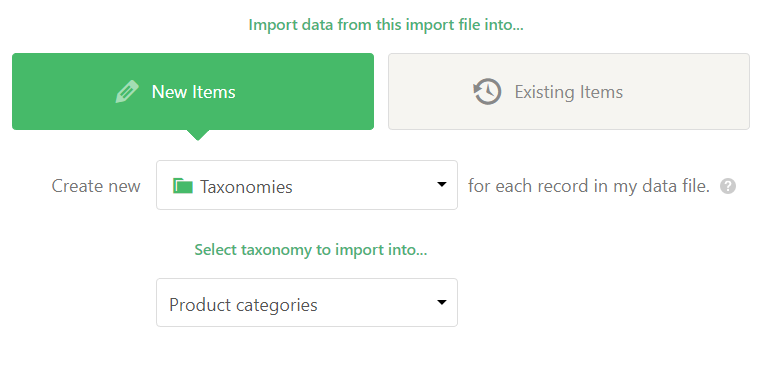Click 'Select taxonomy to import into...' heading
This screenshot has width=773, height=371.
coord(311,250)
